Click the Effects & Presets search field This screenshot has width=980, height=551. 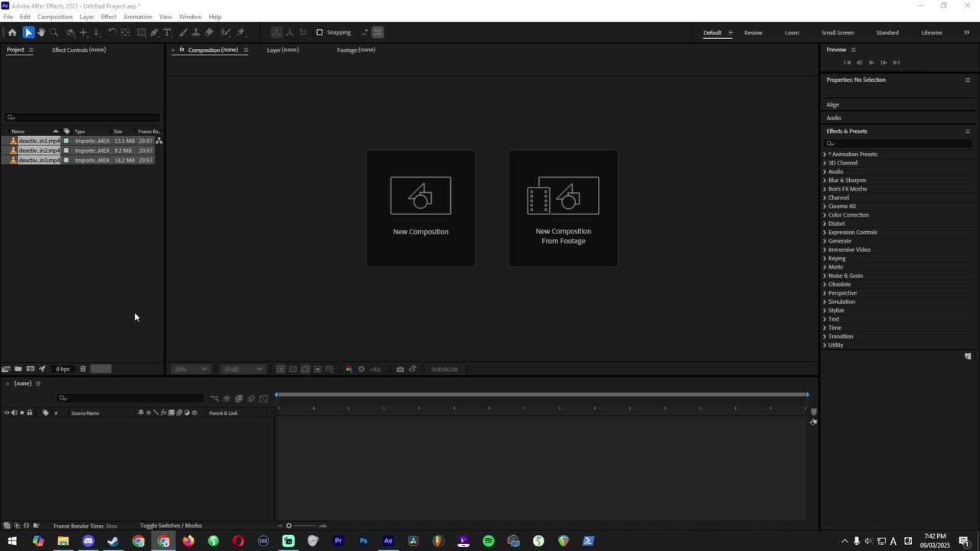pyautogui.click(x=897, y=143)
